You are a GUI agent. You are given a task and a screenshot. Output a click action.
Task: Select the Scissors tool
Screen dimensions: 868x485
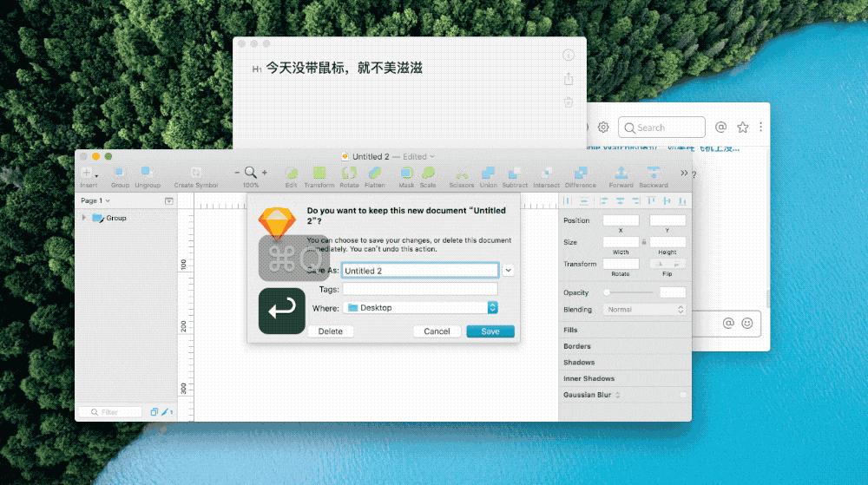click(x=462, y=174)
